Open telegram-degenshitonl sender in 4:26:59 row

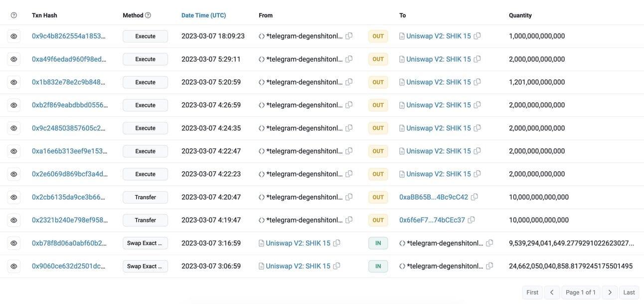[x=305, y=105]
